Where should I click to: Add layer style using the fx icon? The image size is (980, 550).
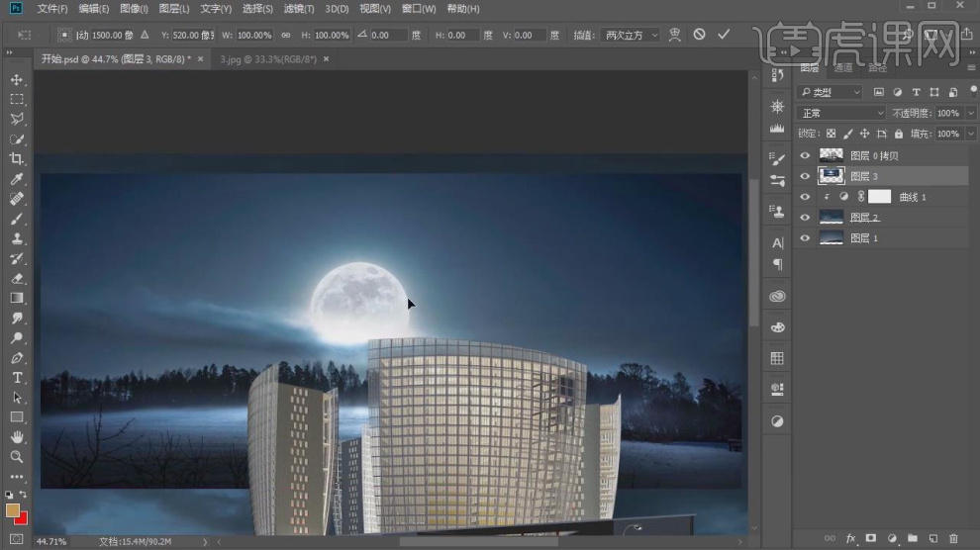pos(850,538)
